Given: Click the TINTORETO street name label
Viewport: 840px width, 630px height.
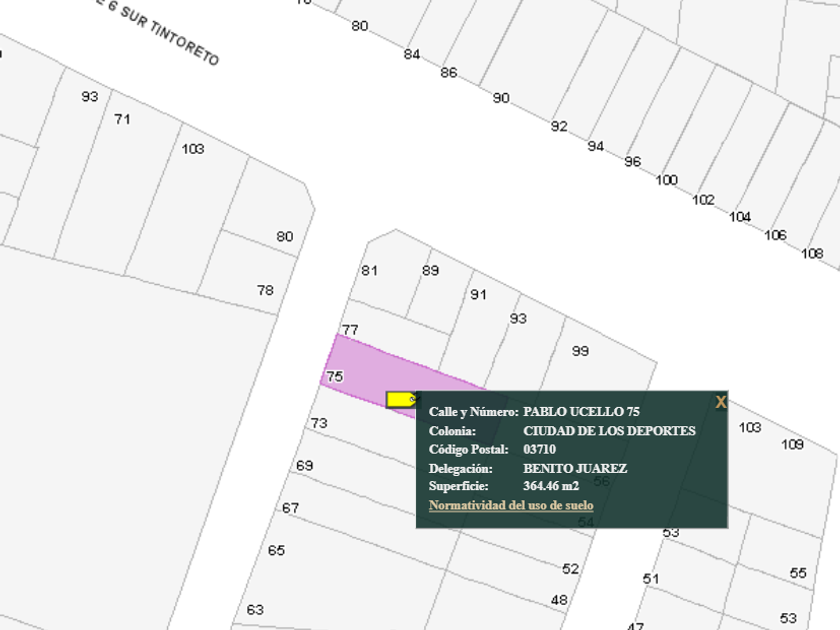Looking at the screenshot, I should tap(184, 44).
